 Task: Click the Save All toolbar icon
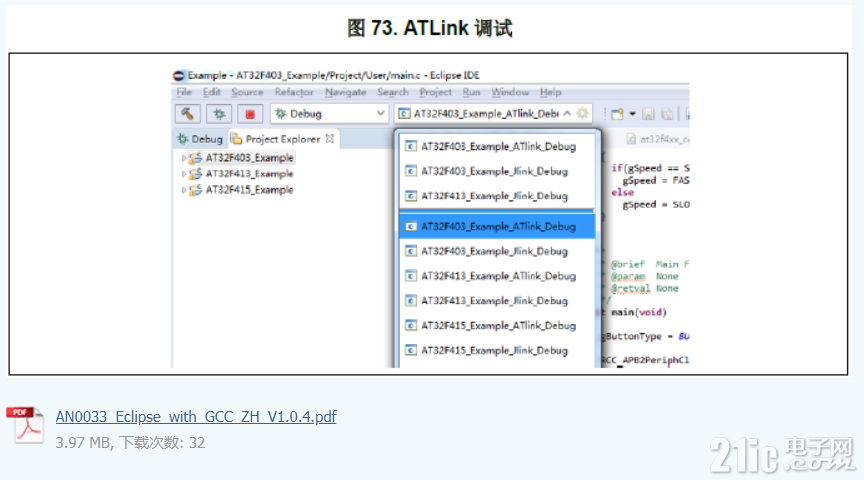point(667,114)
